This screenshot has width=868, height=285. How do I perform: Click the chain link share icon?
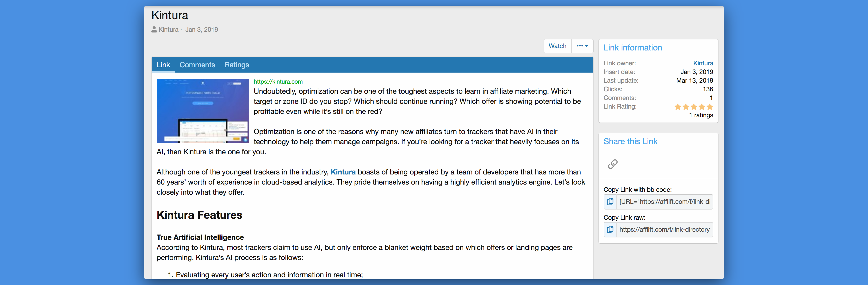(x=613, y=164)
